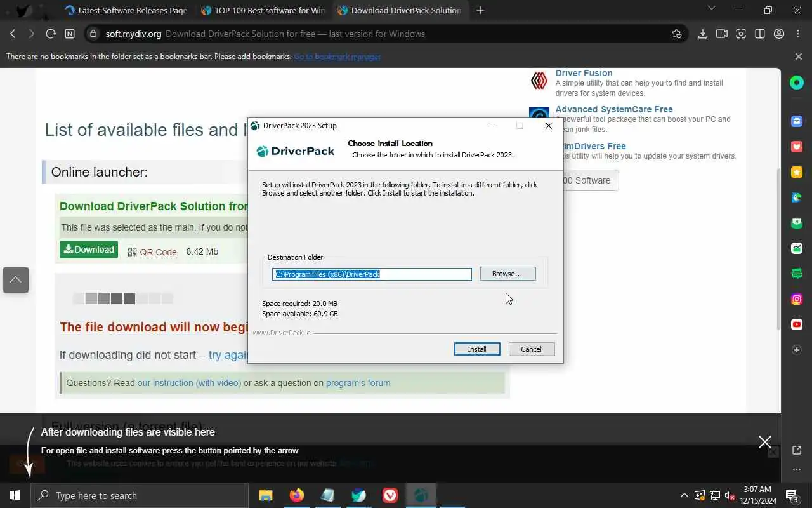Switch to Latest Software Releases Page tab

coord(126,10)
